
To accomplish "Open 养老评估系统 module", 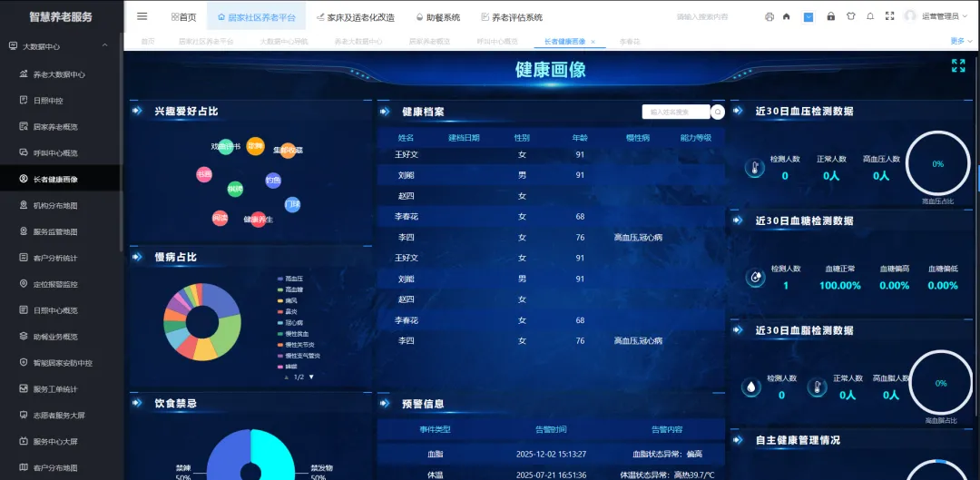I will tap(512, 17).
